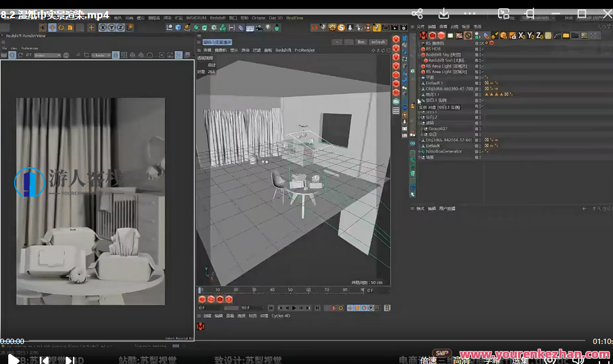The height and width of the screenshot is (364, 613).
Task: Click the video progress bar
Action: pyautogui.click(x=295, y=340)
